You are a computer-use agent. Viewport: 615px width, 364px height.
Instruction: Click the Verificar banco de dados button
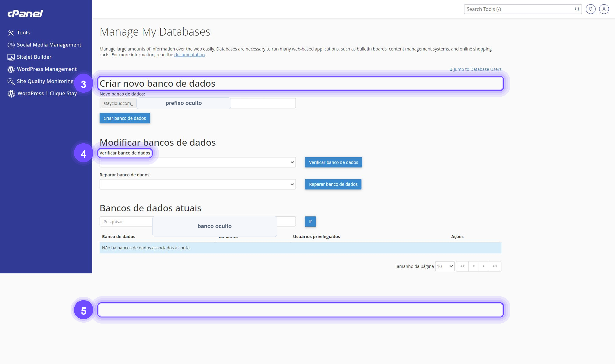[x=333, y=162]
